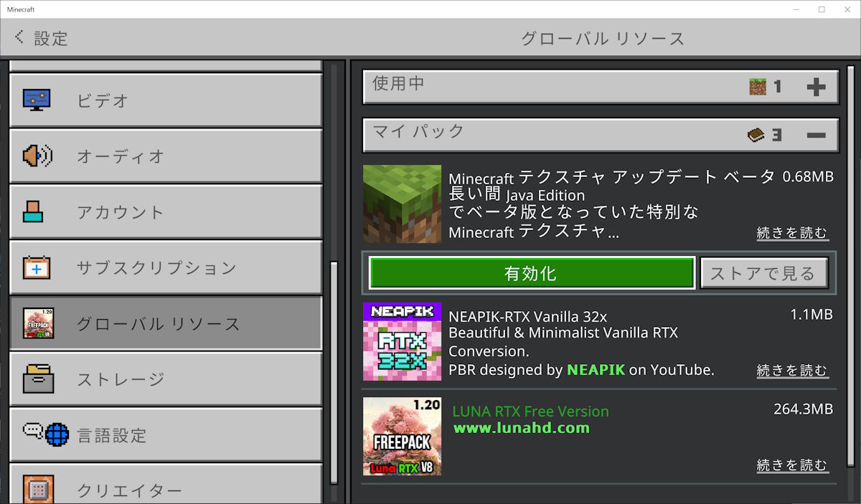Minimize the Minecraft window

[x=796, y=9]
